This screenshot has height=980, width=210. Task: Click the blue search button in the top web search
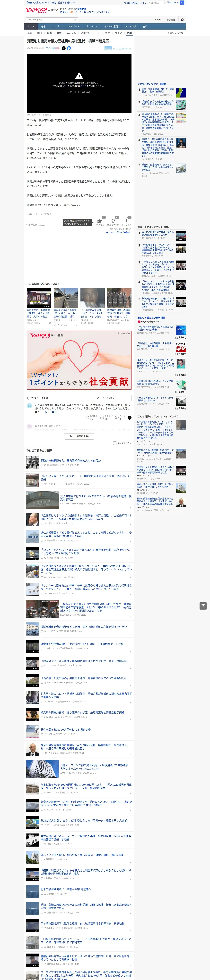click(182, 3)
